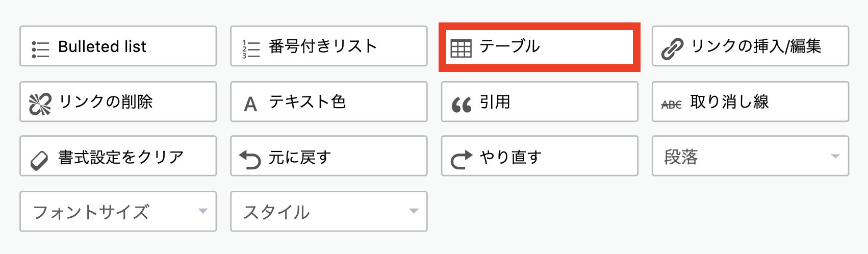Open the フォントサイズ dropdown
The image size is (868, 254).
click(118, 212)
